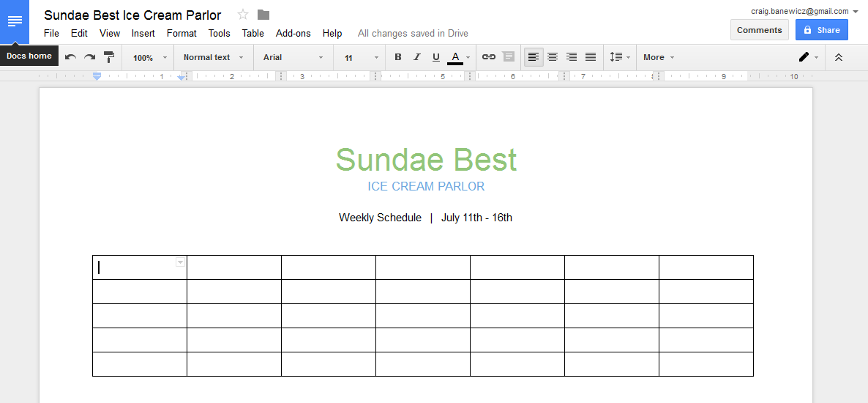Click the blue Share button
Viewport: 868px width, 403px height.
pyautogui.click(x=821, y=30)
